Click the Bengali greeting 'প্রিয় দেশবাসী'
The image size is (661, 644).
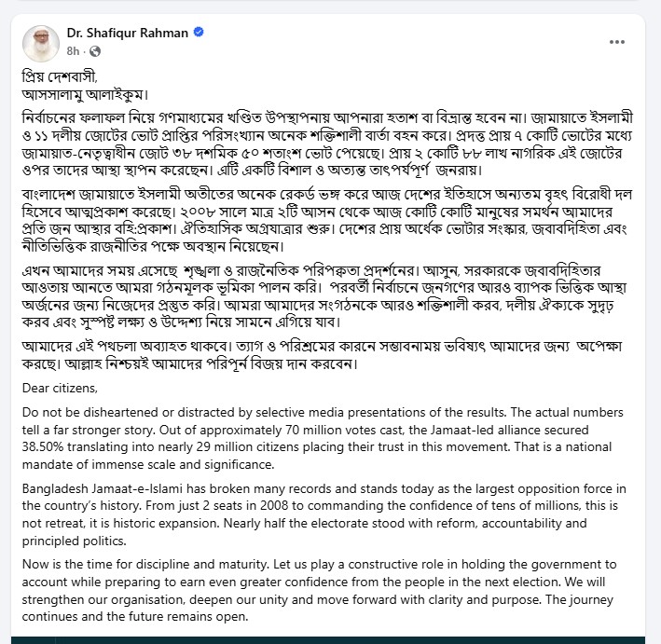point(61,75)
